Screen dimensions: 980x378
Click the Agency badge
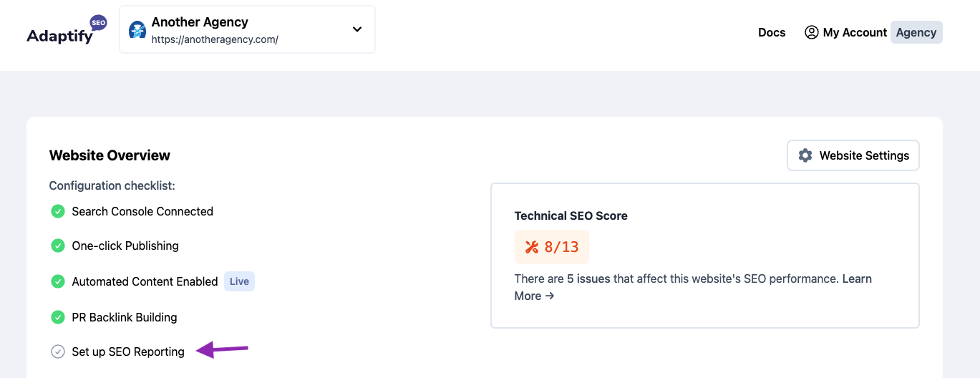[x=916, y=32]
